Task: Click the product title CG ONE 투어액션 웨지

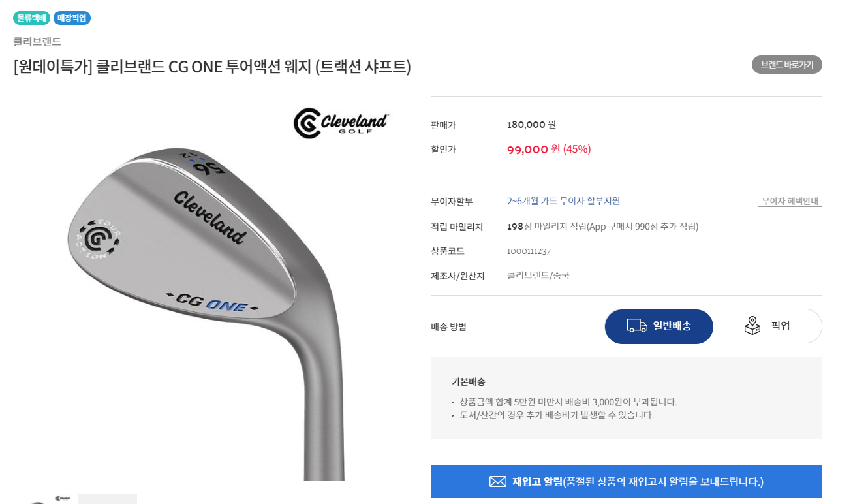Action: click(213, 67)
